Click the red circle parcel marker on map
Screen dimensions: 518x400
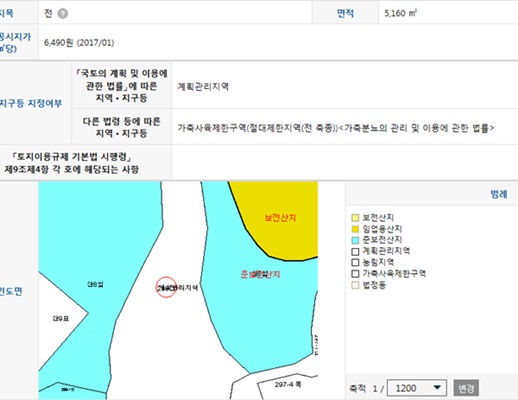(x=166, y=287)
